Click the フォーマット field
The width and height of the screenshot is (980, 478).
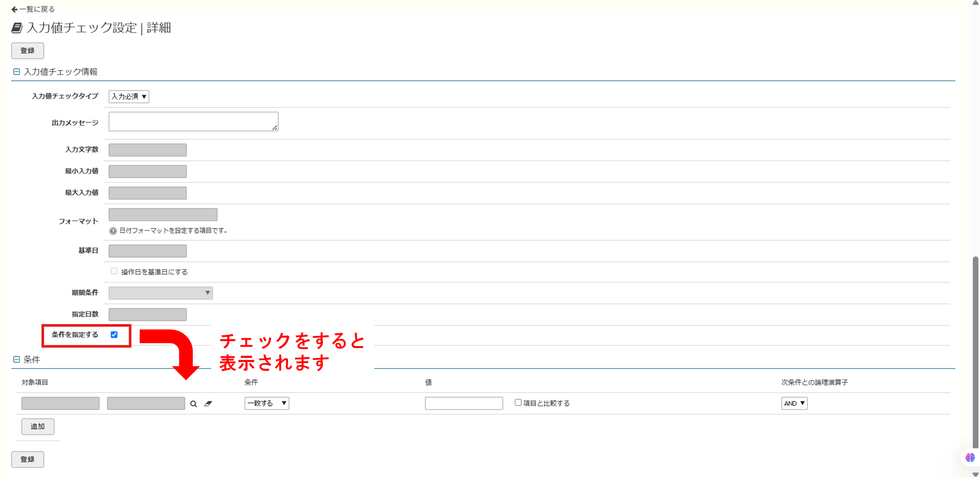click(x=163, y=215)
